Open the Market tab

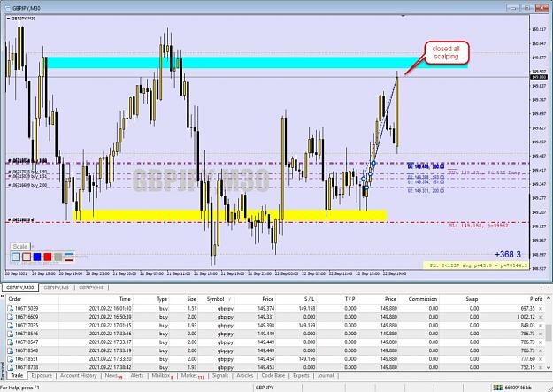[192, 376]
